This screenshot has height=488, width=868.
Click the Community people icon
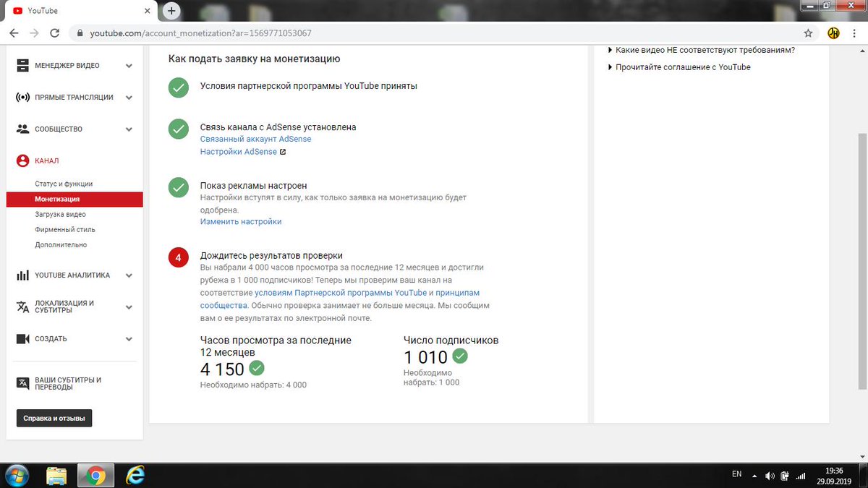(22, 129)
